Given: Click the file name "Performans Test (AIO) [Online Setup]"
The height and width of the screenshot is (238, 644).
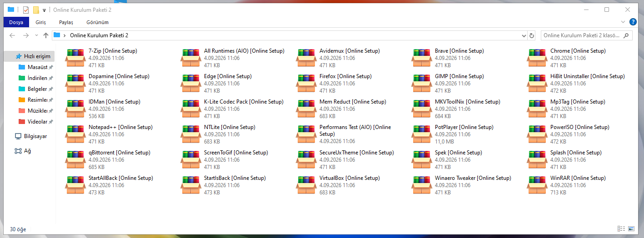Looking at the screenshot, I should pyautogui.click(x=355, y=131).
